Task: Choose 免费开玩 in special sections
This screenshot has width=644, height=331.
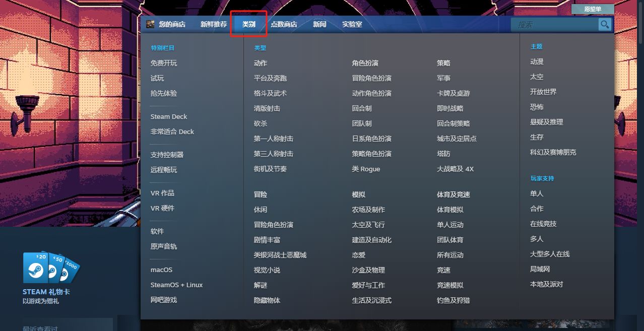Action: tap(164, 63)
